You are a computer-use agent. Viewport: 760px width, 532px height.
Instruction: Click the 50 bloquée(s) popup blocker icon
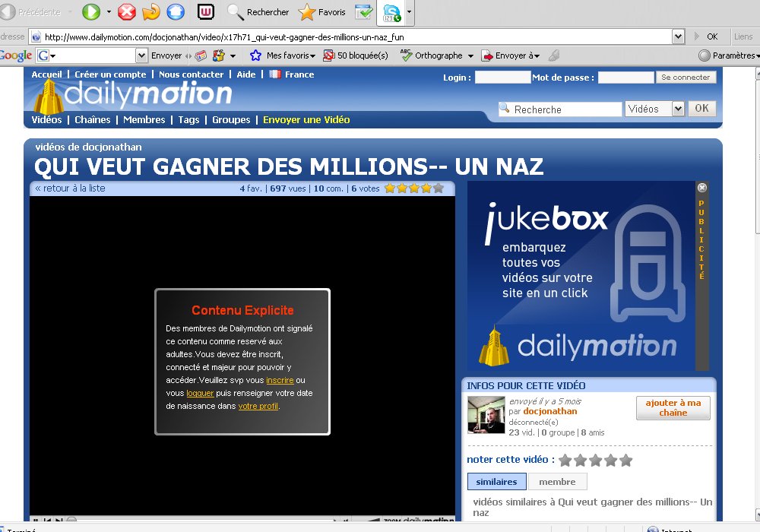329,55
